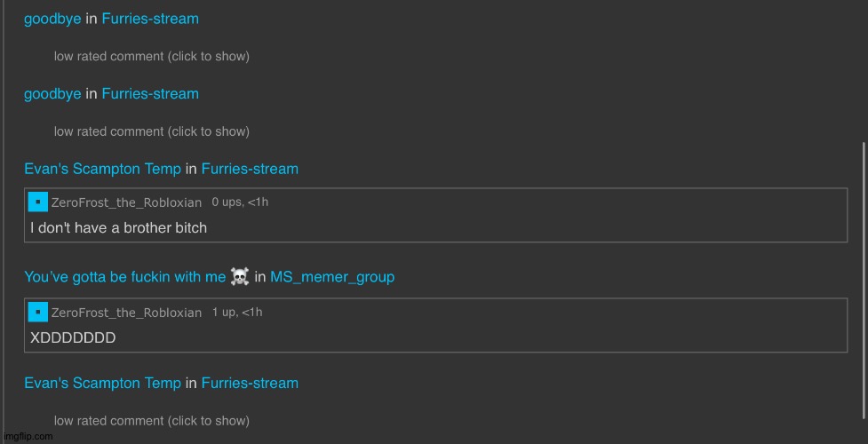This screenshot has width=868, height=444.
Task: Click ZeroFrost_the_Robloxian username on the brother comment
Action: point(126,202)
